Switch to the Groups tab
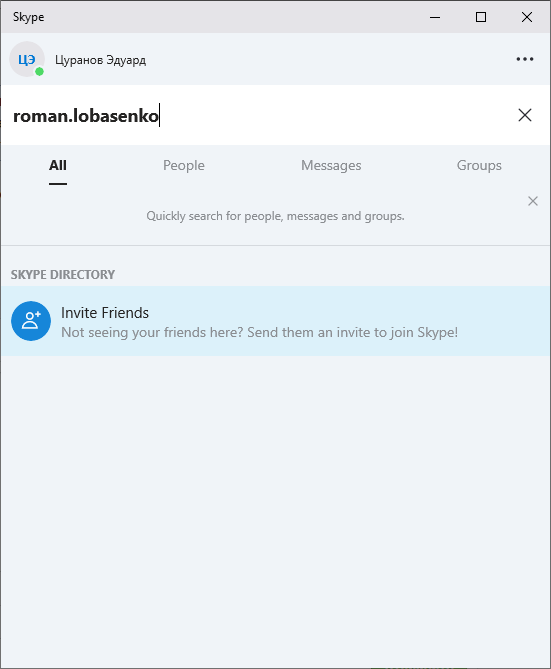Image resolution: width=551 pixels, height=669 pixels. (479, 166)
